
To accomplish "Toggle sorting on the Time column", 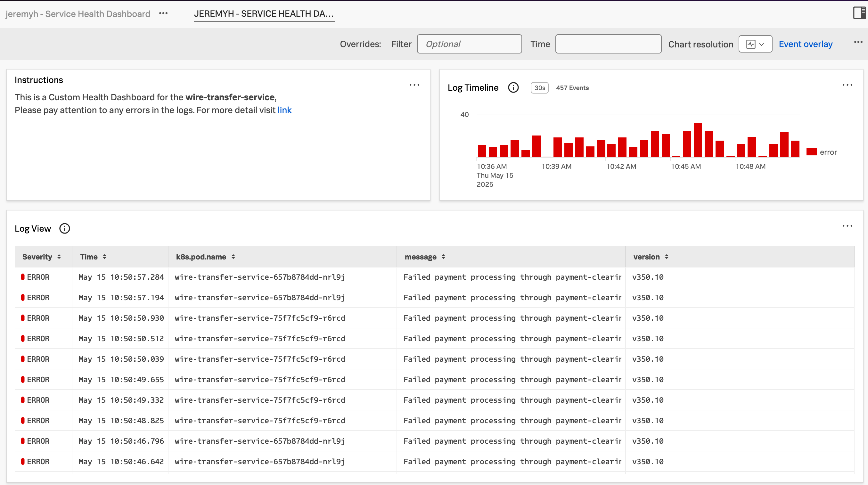I will coord(104,257).
